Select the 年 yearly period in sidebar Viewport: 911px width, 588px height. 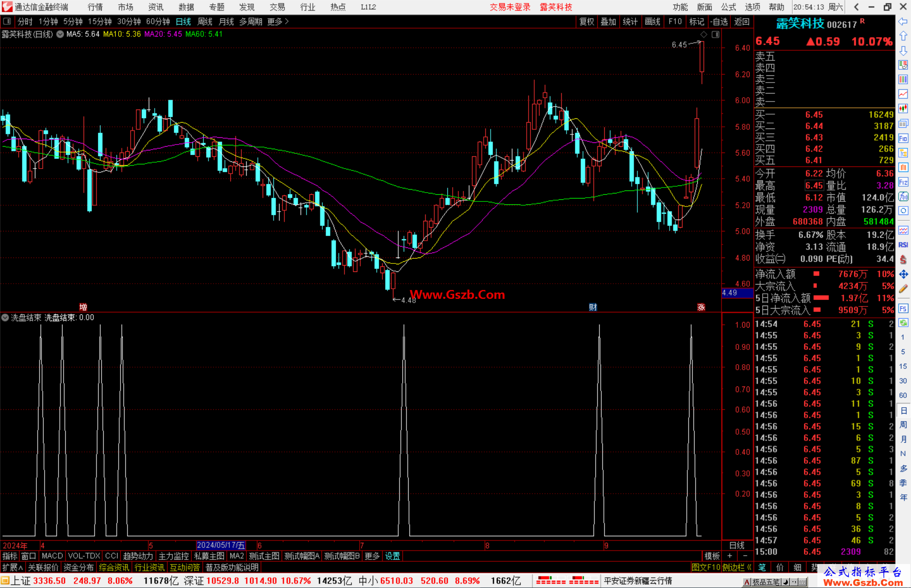click(x=903, y=497)
